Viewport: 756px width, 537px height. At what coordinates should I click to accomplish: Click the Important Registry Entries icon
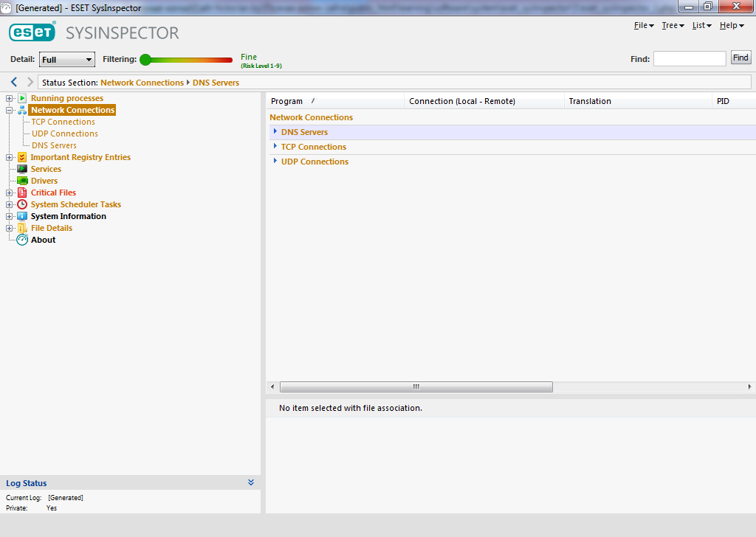pyautogui.click(x=22, y=157)
